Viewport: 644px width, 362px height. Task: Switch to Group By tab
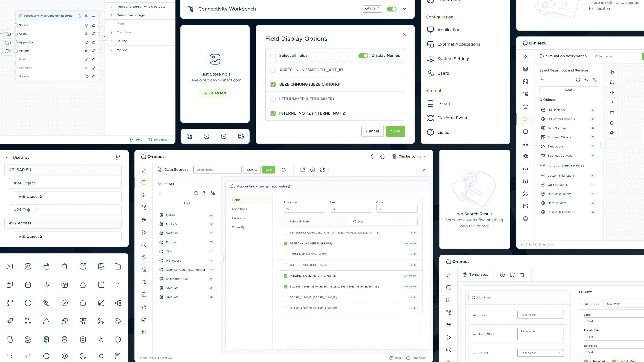[238, 218]
